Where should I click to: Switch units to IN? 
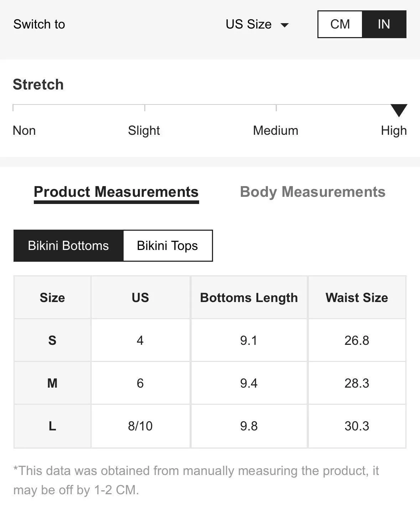click(384, 24)
